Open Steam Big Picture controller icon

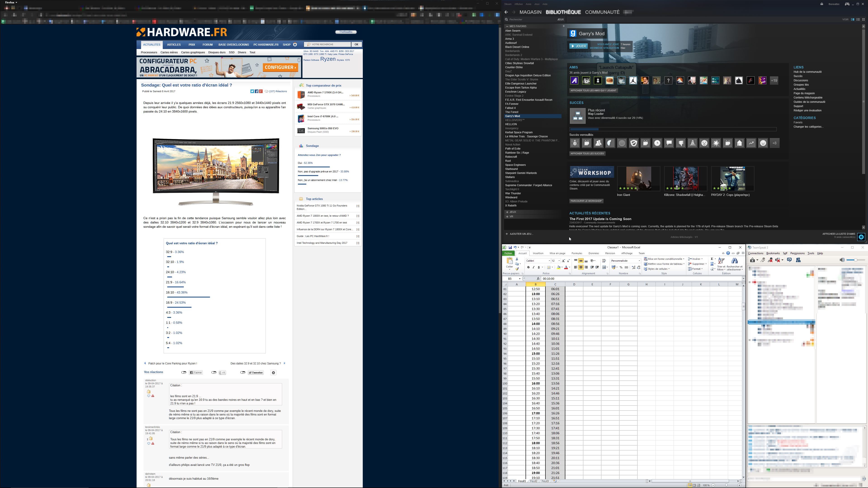847,4
